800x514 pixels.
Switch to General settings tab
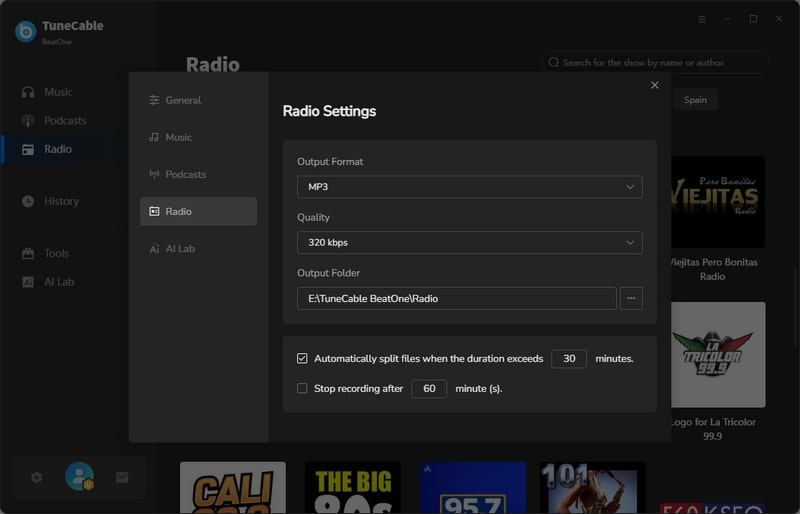[x=198, y=100]
